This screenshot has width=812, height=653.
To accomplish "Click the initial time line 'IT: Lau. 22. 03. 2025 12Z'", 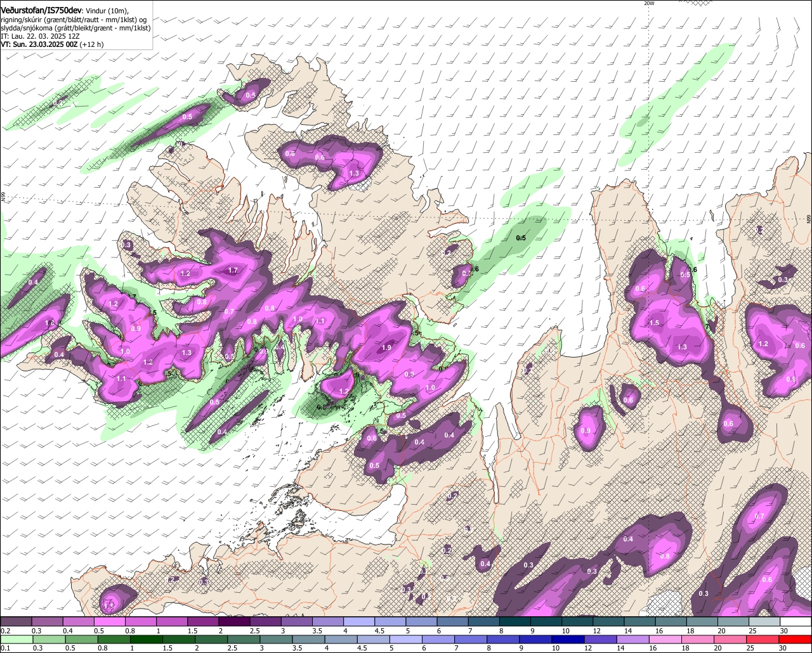I will click(40, 37).
